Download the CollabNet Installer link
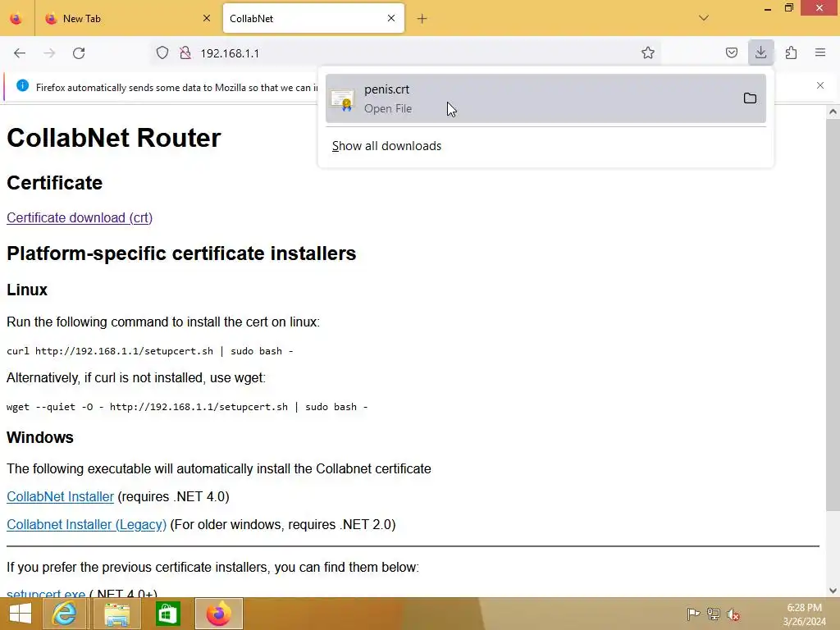Image resolution: width=840 pixels, height=630 pixels. (60, 496)
